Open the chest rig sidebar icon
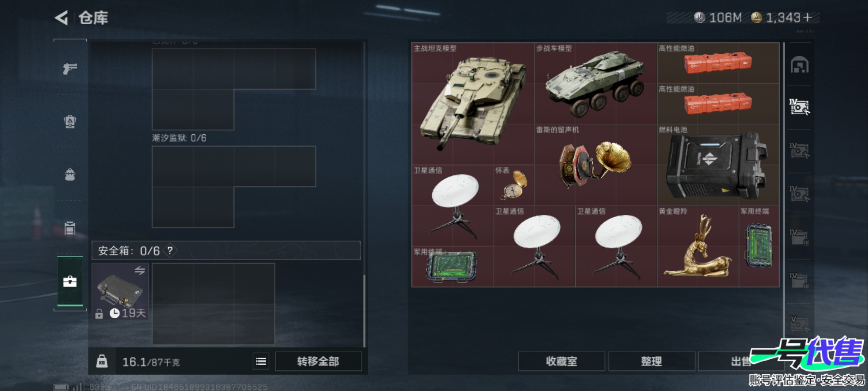The image size is (868, 391). tap(70, 228)
